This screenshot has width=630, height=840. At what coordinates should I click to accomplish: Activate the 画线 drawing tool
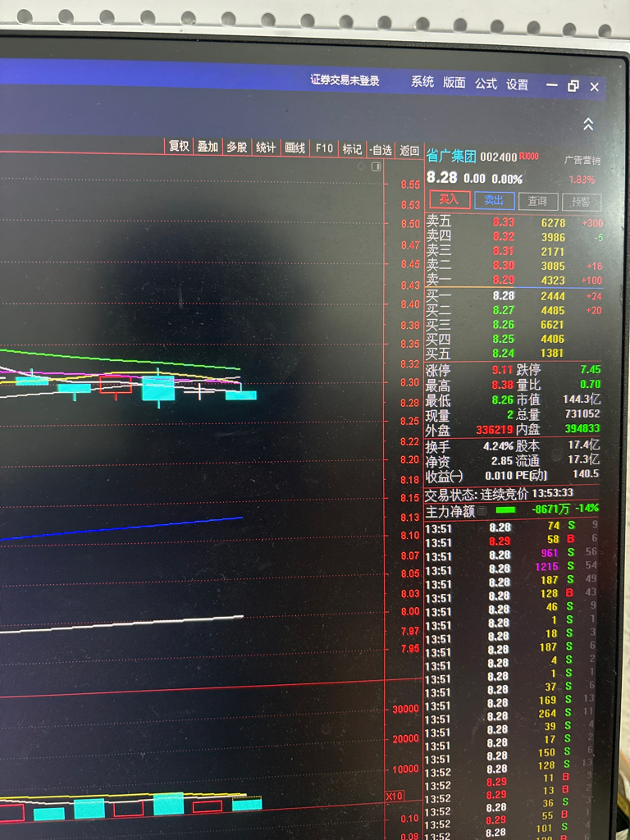pyautogui.click(x=294, y=148)
